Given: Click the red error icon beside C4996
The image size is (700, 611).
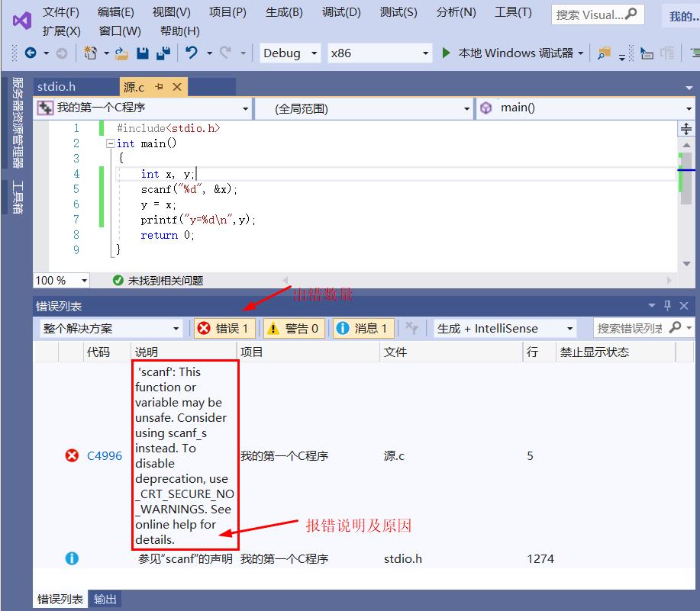Looking at the screenshot, I should [72, 455].
